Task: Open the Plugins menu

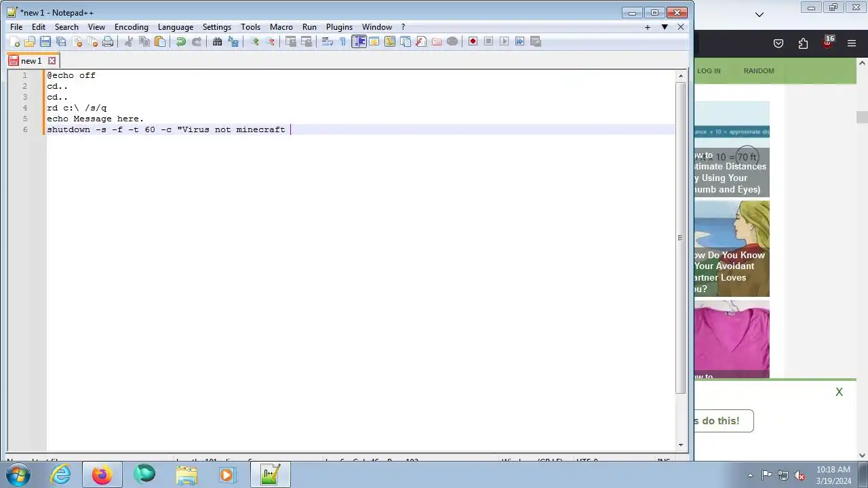Action: pyautogui.click(x=339, y=27)
